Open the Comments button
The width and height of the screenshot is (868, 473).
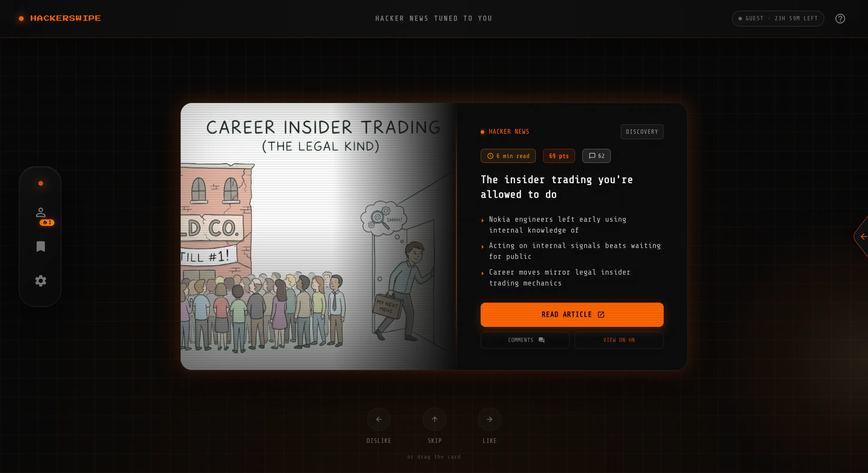click(x=525, y=340)
